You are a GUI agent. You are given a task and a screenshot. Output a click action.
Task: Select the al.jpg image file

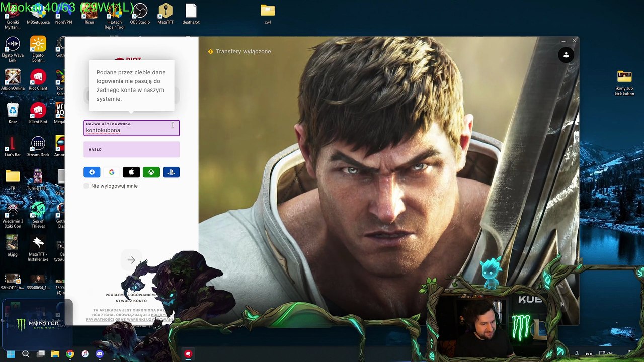coord(13,246)
